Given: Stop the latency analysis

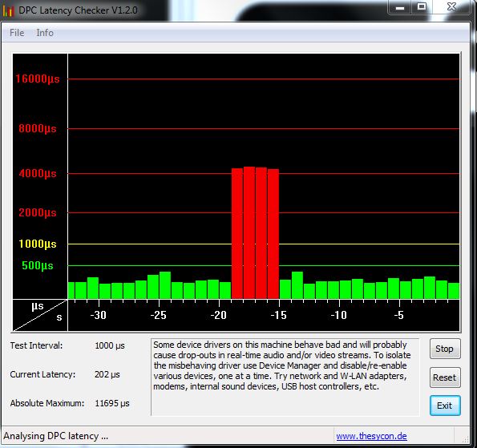Looking at the screenshot, I should point(445,349).
